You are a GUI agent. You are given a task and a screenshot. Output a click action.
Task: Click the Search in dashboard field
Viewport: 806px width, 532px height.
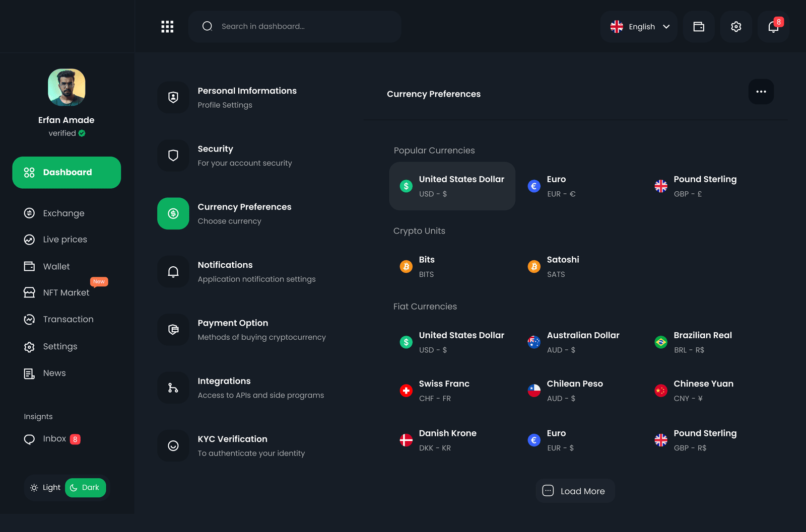point(295,26)
